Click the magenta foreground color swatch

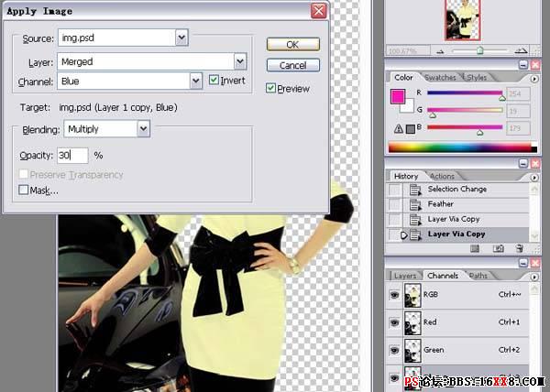[398, 96]
